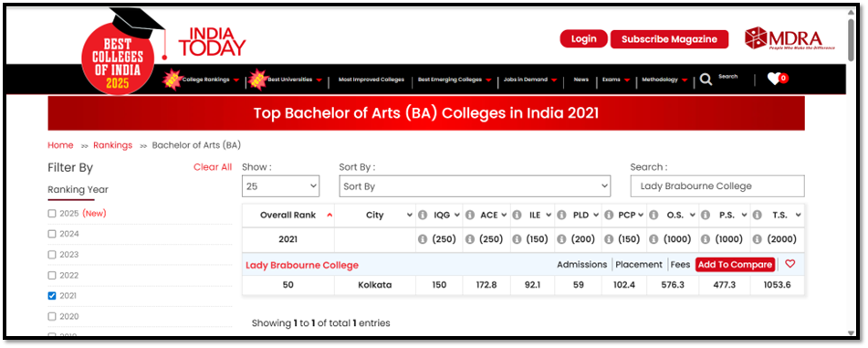The image size is (868, 348).
Task: Tick the 2023 ranking year checkbox
Action: coord(52,254)
